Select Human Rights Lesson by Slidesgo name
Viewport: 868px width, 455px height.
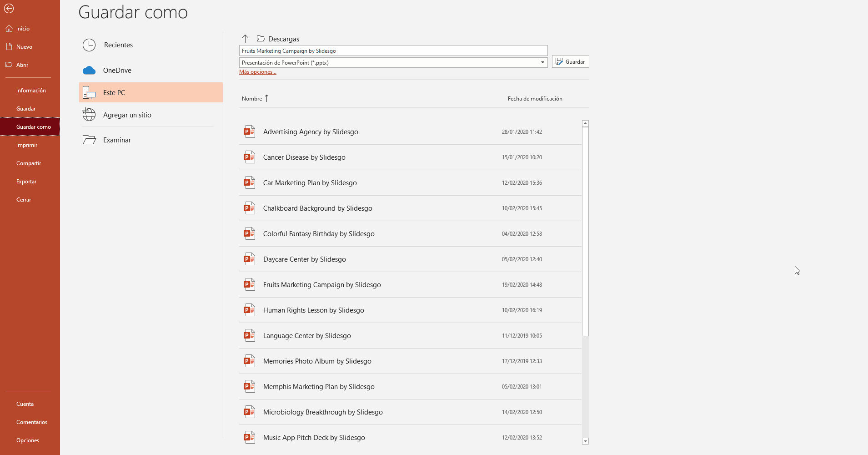pos(314,310)
